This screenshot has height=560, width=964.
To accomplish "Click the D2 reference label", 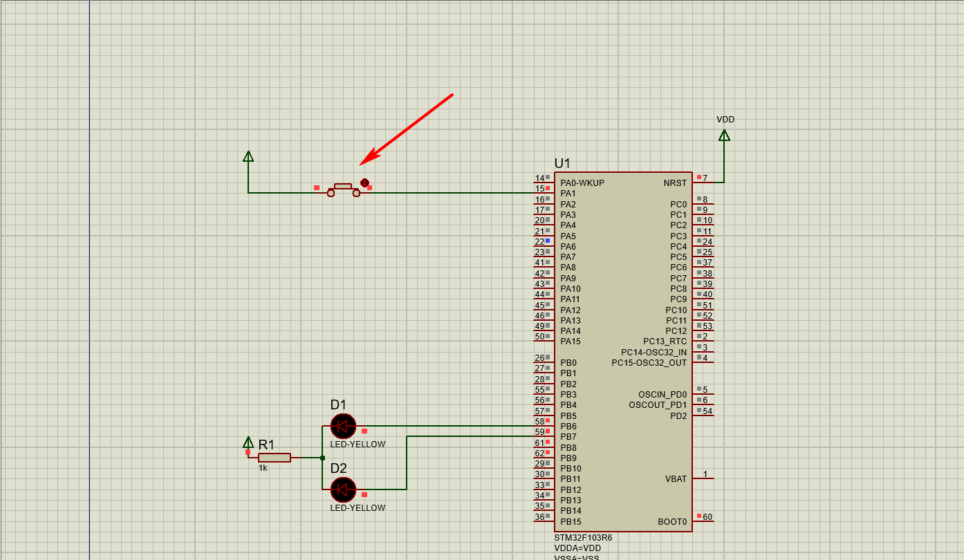I will pyautogui.click(x=338, y=469).
